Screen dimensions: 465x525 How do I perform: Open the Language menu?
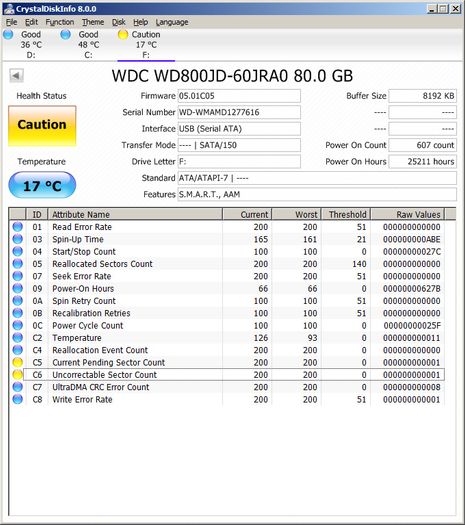[x=172, y=22]
